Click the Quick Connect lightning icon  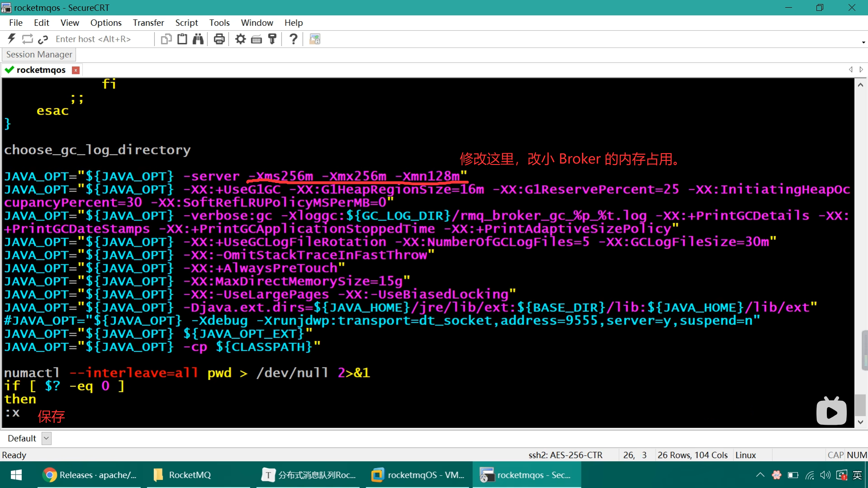[x=12, y=39]
